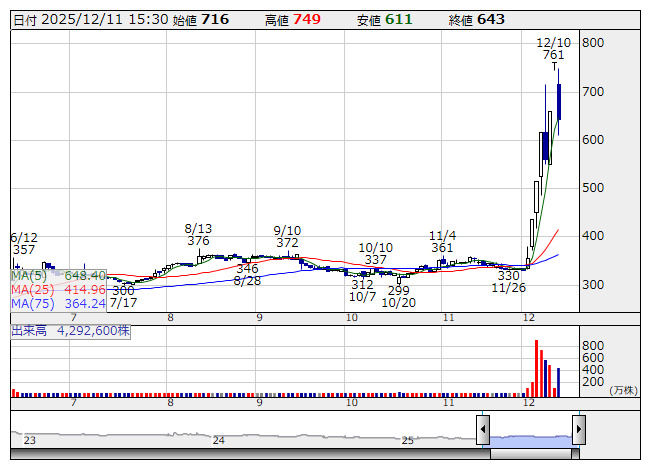The height and width of the screenshot is (470, 653).
Task: Click the highlighted blue range selection area
Action: (530, 438)
